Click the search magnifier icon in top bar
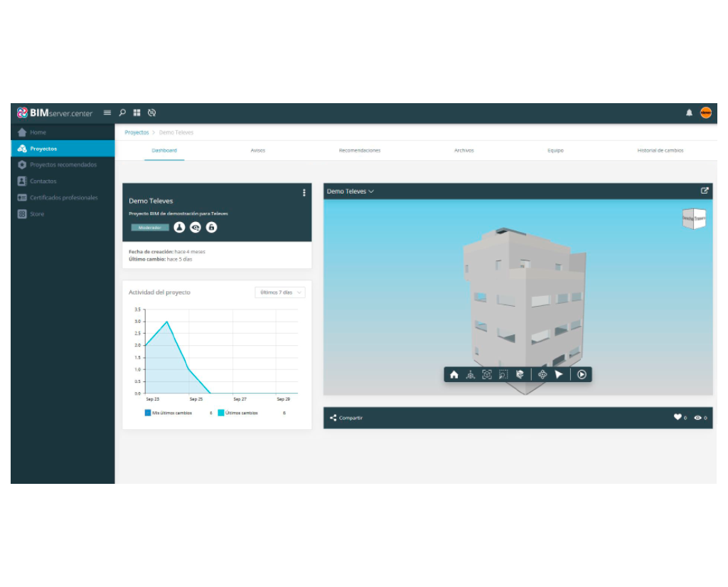Viewport: 728px width, 587px height. [122, 112]
